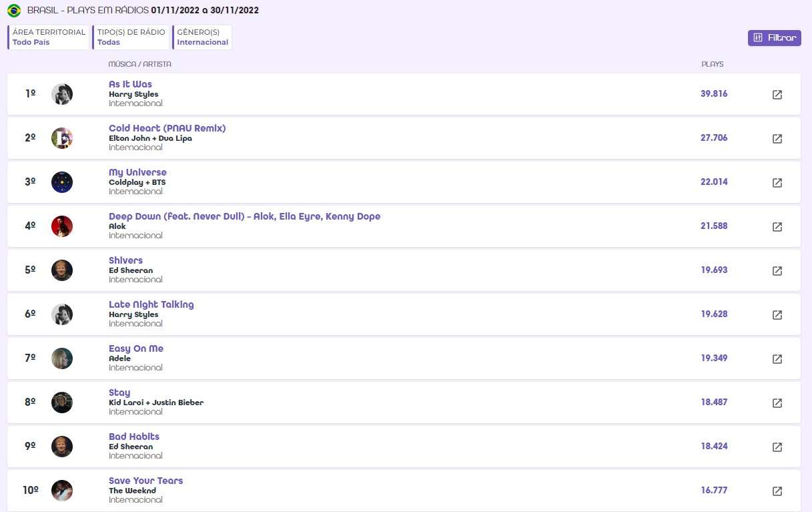812x512 pixels.
Task: Open the Late Night Talking title
Action: (151, 304)
